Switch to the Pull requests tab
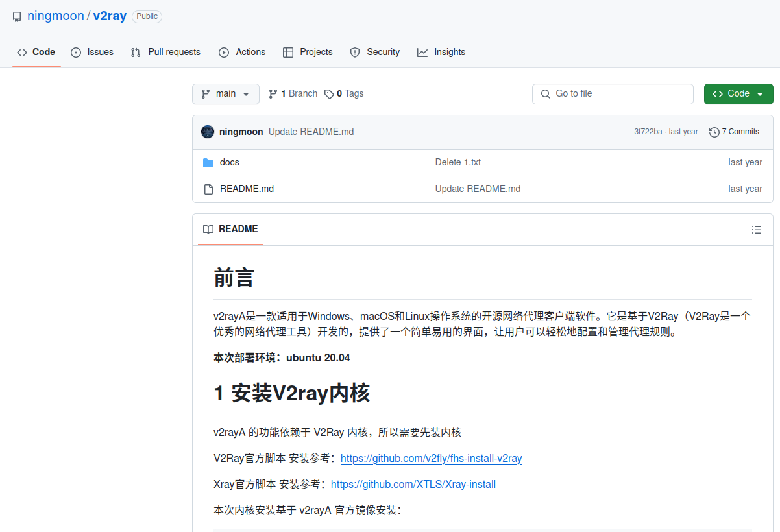The image size is (780, 532). [165, 52]
